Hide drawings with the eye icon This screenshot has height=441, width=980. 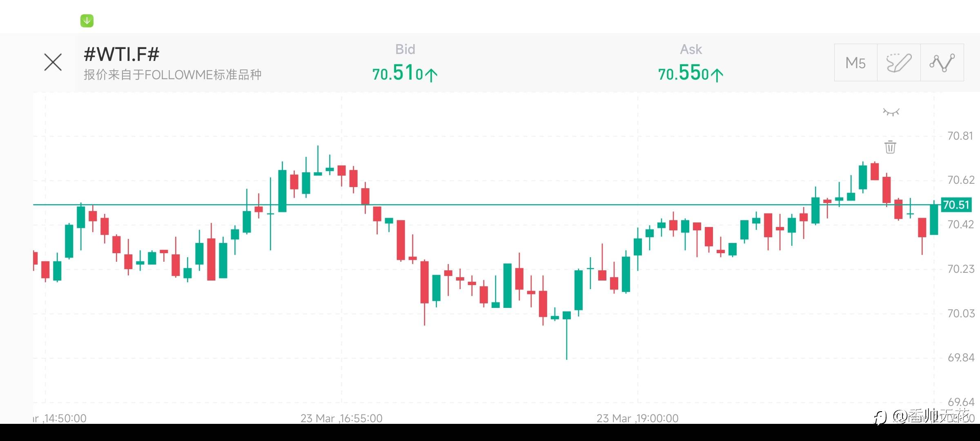pos(891,112)
